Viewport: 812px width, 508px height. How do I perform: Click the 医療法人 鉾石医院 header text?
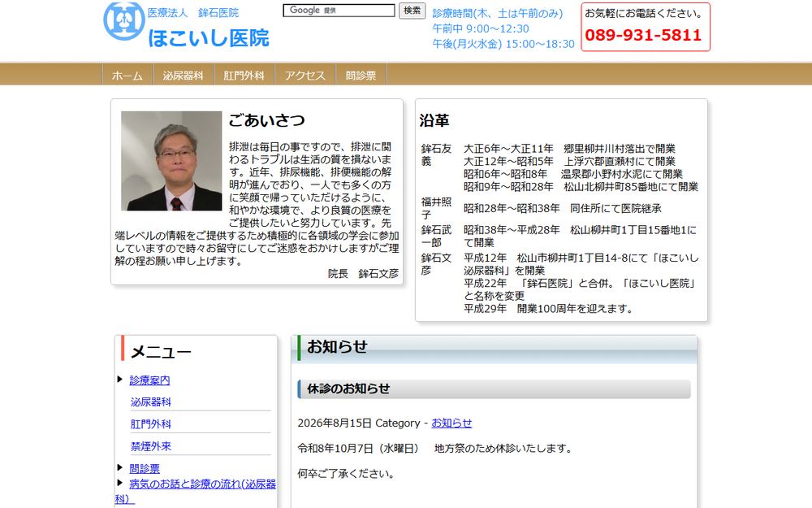[193, 12]
